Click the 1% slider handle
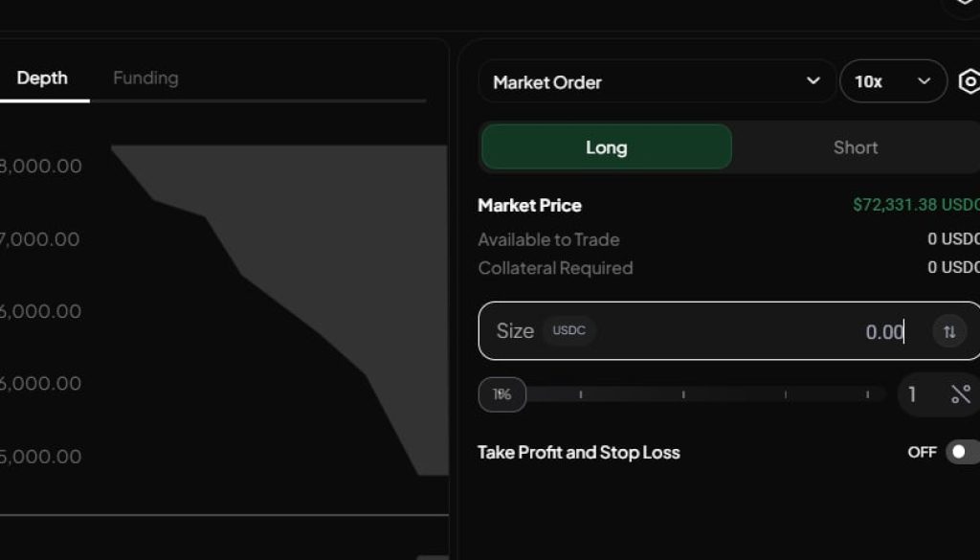The image size is (980, 560). (502, 394)
